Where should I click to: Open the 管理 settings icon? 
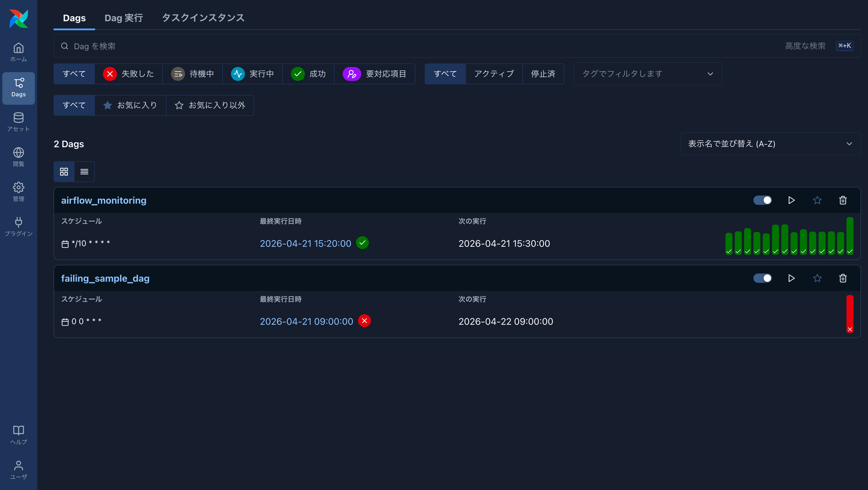coord(19,191)
